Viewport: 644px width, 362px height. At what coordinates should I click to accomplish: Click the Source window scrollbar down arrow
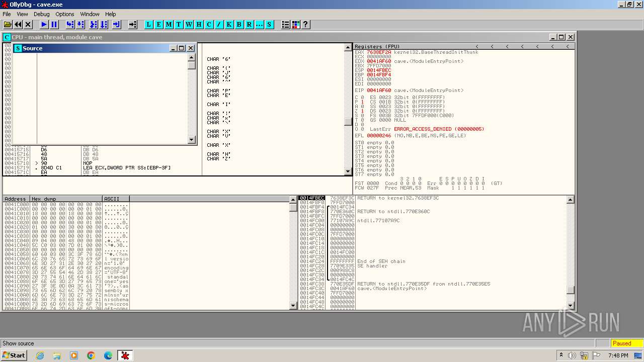click(x=192, y=140)
